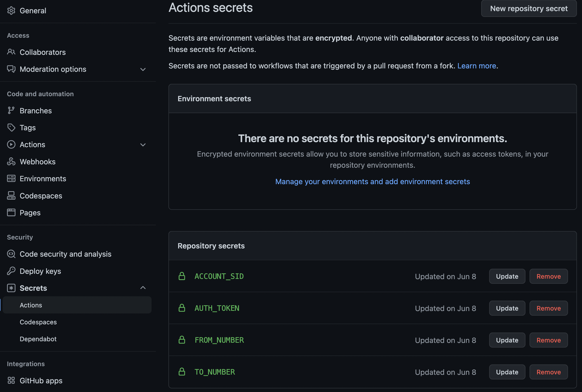This screenshot has width=582, height=392.
Task: Open Manage your environments link
Action: pos(372,181)
